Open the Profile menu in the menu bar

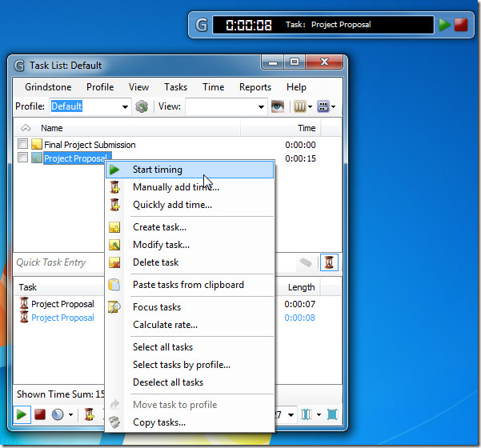pyautogui.click(x=100, y=87)
